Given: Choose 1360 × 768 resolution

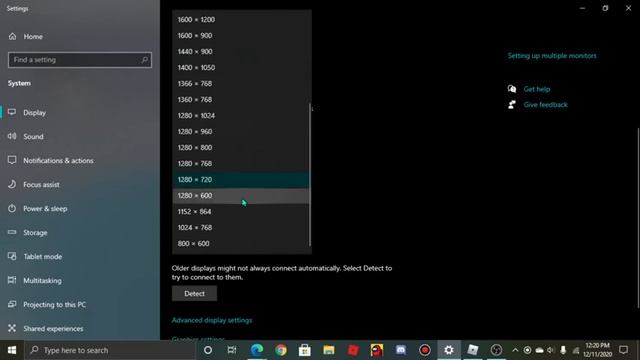Looking at the screenshot, I should coord(241,100).
